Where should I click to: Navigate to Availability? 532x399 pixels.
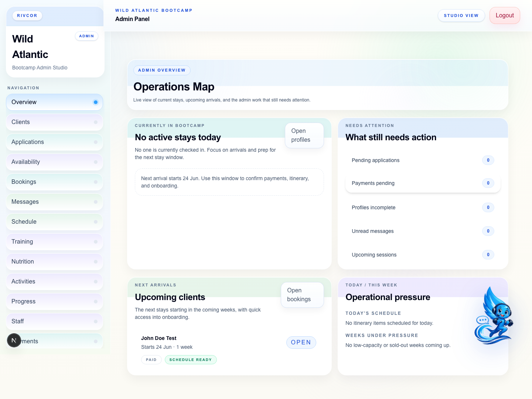pos(54,162)
